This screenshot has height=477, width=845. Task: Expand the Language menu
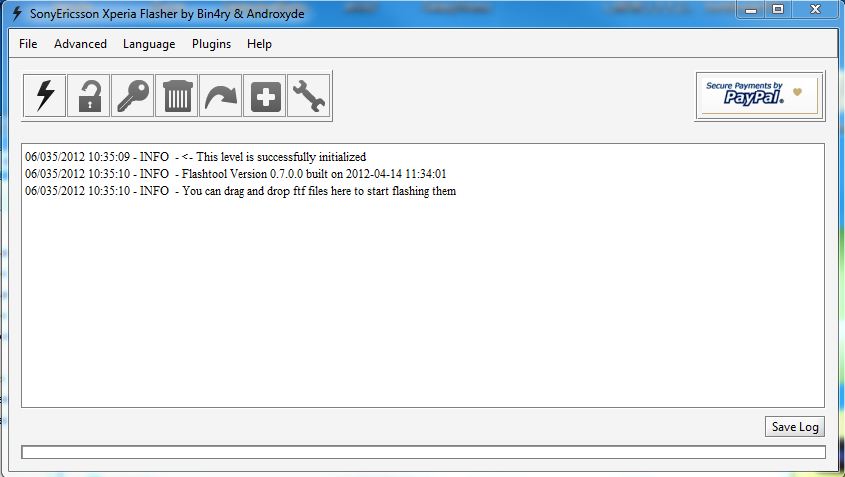point(149,44)
